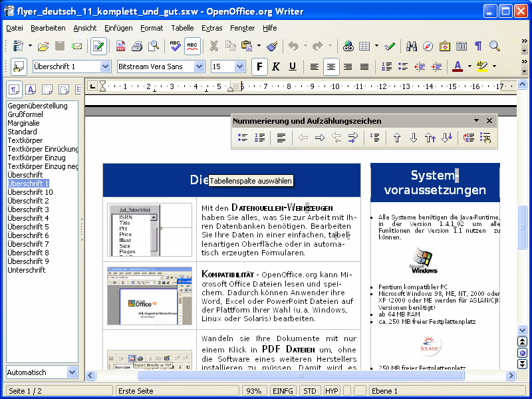Click the Find & Replace binoculars icon
This screenshot has width=532, height=399.
(x=412, y=46)
